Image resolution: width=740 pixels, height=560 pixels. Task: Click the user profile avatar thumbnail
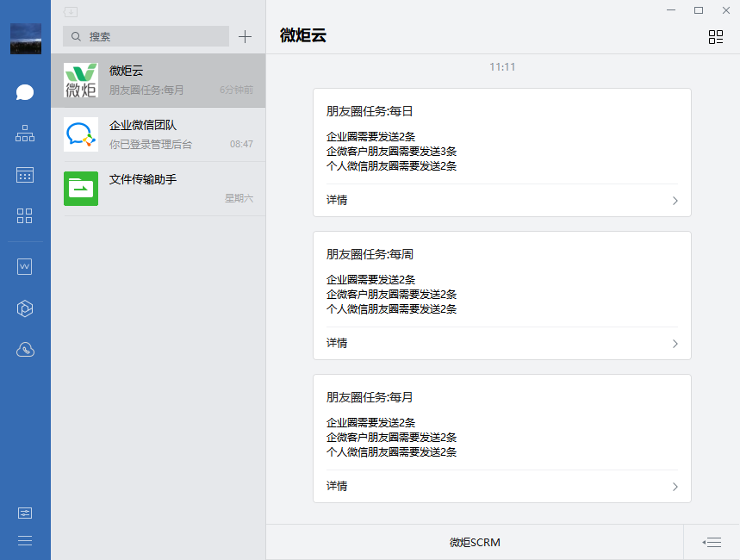[26, 39]
